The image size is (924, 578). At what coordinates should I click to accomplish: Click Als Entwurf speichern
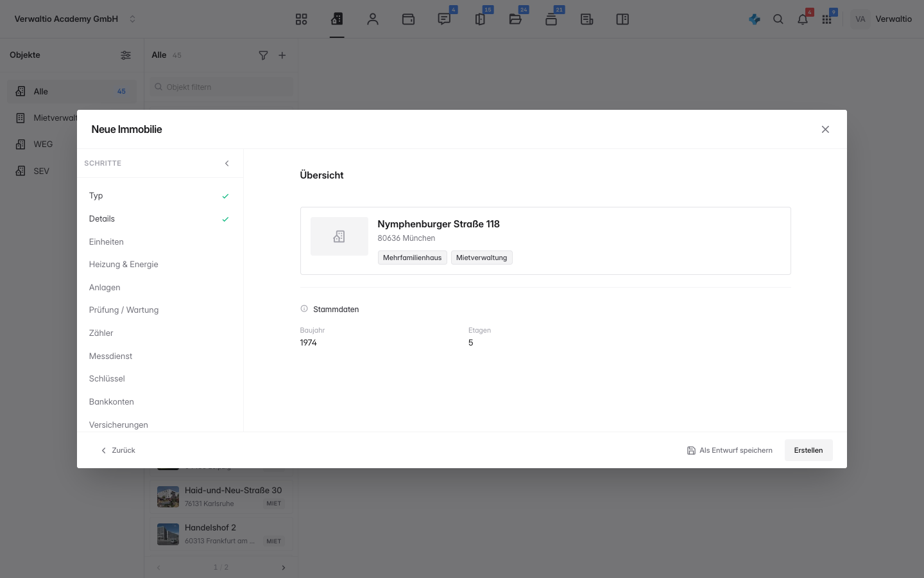(730, 450)
